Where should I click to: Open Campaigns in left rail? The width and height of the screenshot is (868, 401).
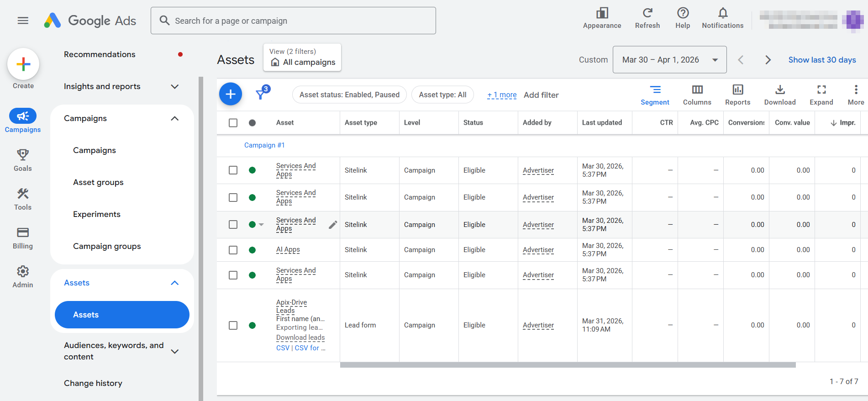tap(23, 121)
